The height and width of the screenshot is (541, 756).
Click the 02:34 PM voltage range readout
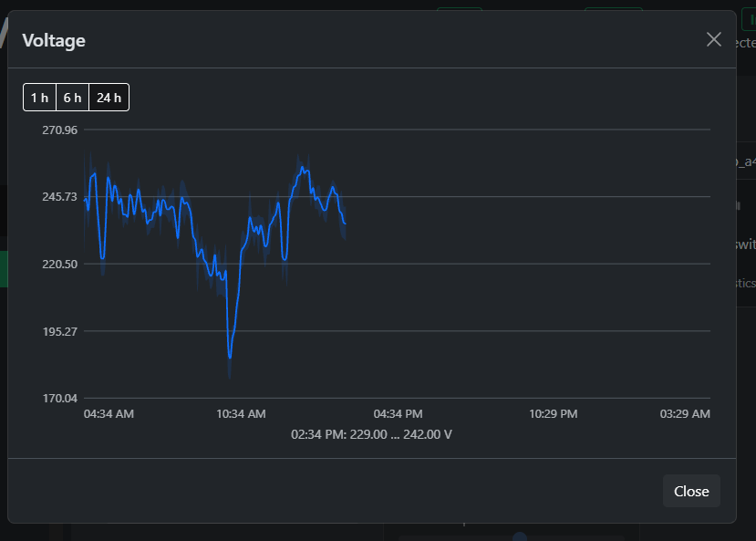pos(371,434)
